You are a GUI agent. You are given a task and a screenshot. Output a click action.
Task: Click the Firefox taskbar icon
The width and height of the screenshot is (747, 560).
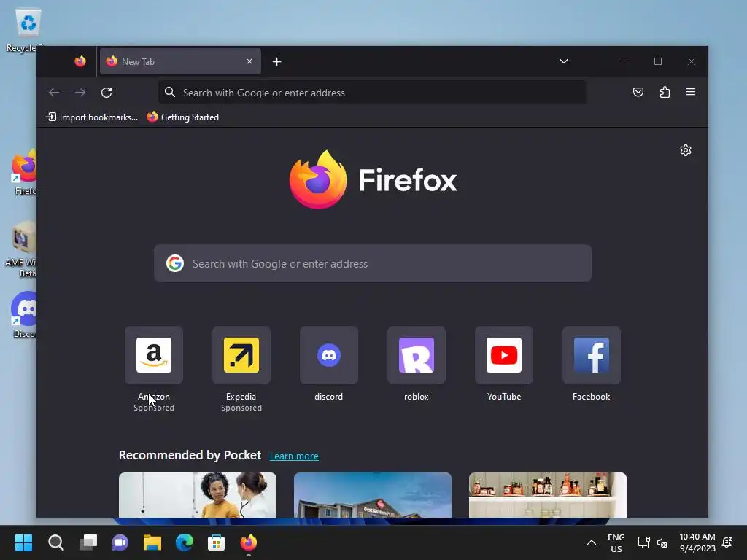(248, 542)
